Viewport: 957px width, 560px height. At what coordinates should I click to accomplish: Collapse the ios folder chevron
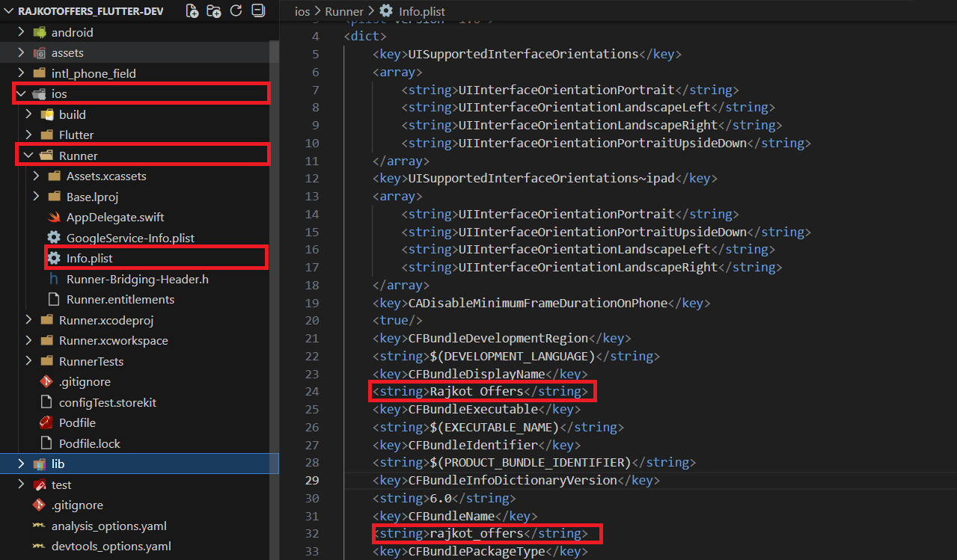pyautogui.click(x=21, y=94)
